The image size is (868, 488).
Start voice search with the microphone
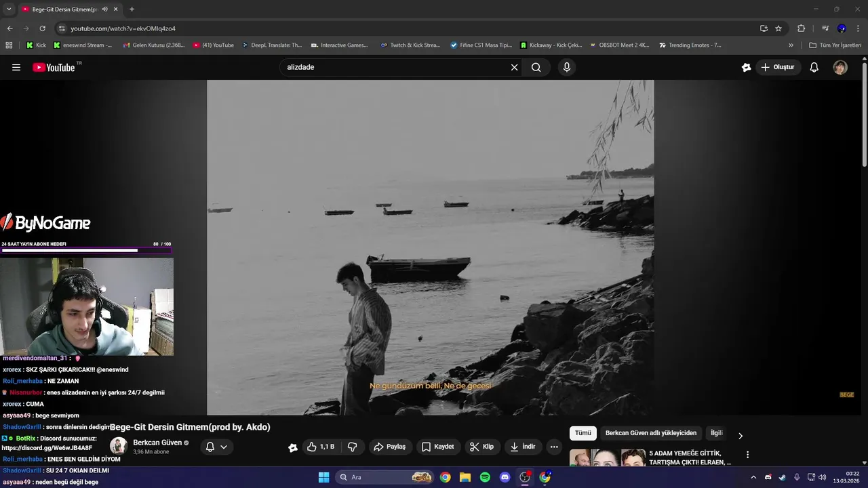coord(567,67)
